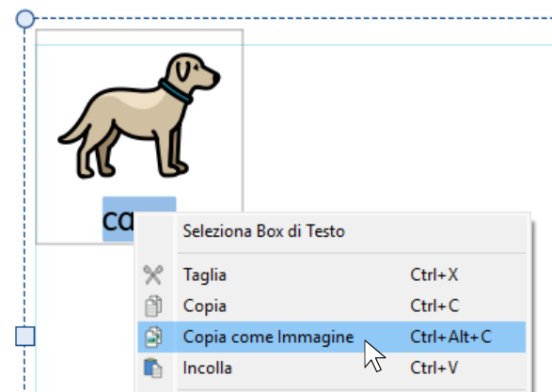Click the Copia come Immagine picture icon
The width and height of the screenshot is (552, 392).
[153, 337]
